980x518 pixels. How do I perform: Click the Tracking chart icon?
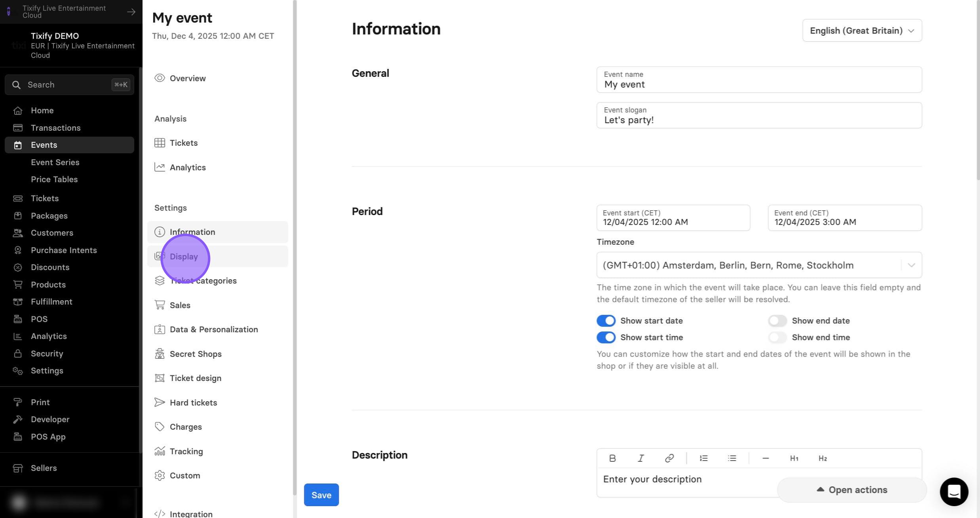pos(160,451)
